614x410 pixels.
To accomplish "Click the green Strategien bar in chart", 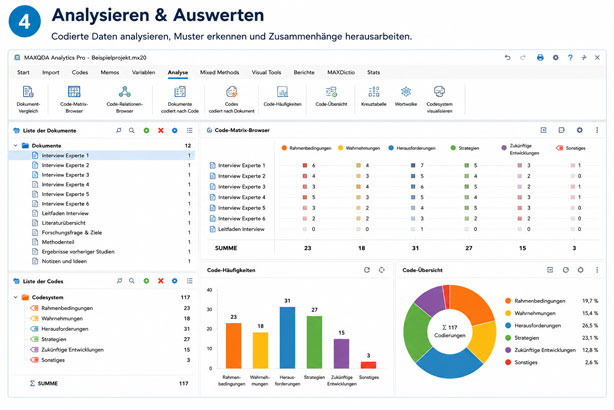I will [314, 342].
